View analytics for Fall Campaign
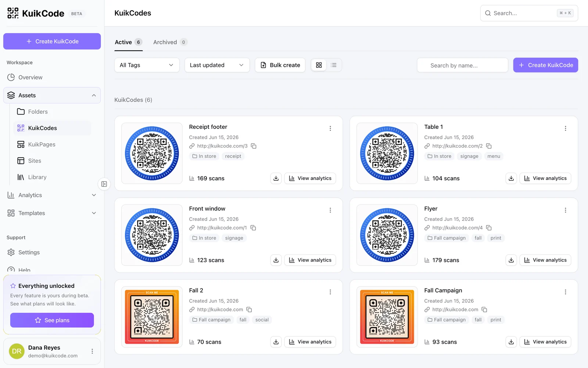The height and width of the screenshot is (368, 588). pos(545,342)
